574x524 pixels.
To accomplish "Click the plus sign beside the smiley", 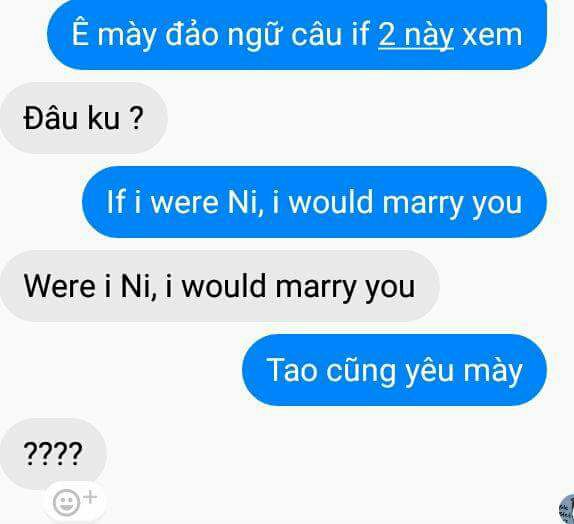I will 90,497.
